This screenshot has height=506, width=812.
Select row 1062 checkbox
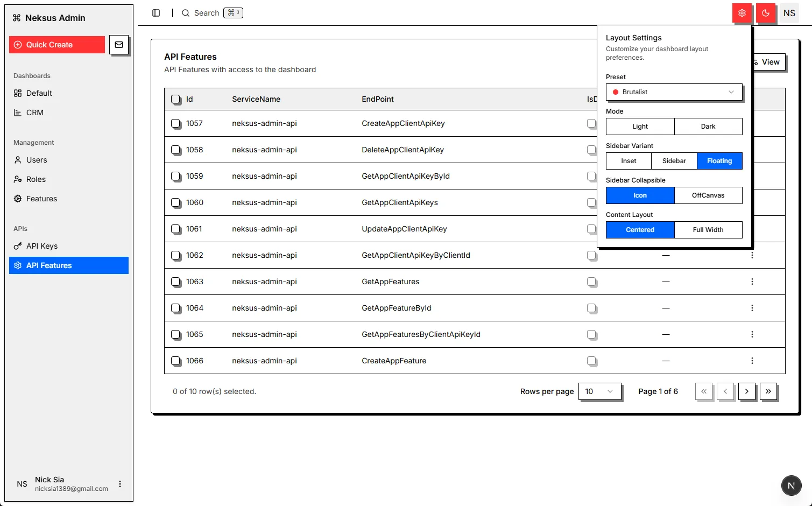pyautogui.click(x=176, y=255)
